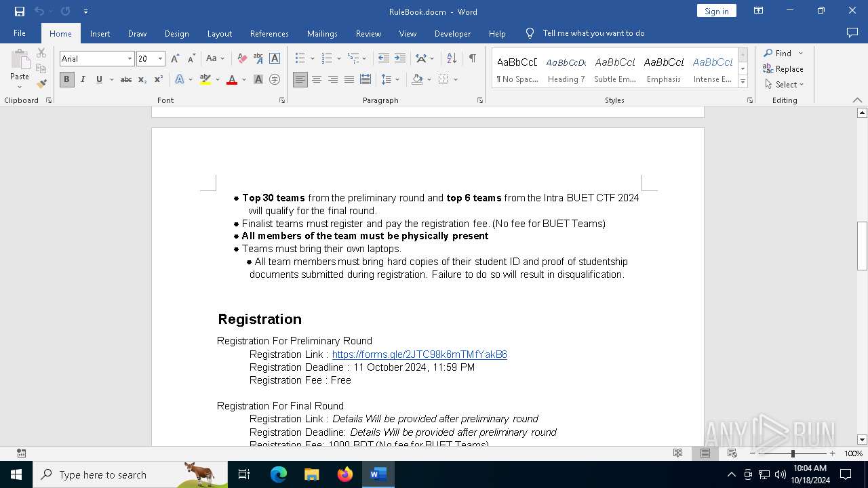The height and width of the screenshot is (488, 868).
Task: Apply distributed paragraph alignment
Action: click(366, 80)
